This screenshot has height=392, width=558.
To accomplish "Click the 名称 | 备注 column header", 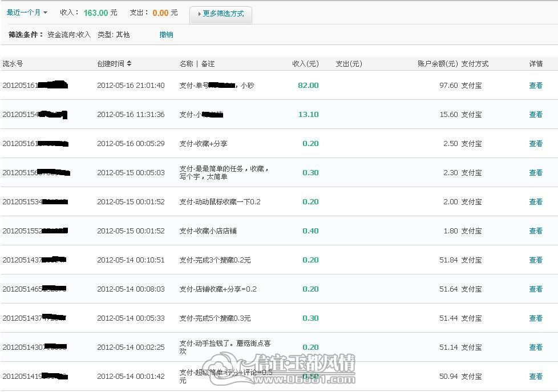I will click(197, 64).
